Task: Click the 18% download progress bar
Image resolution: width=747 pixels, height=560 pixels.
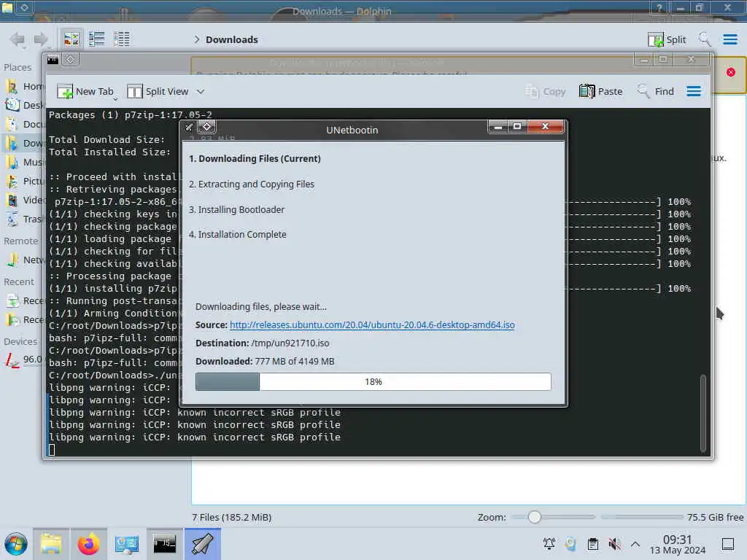Action: [x=373, y=382]
